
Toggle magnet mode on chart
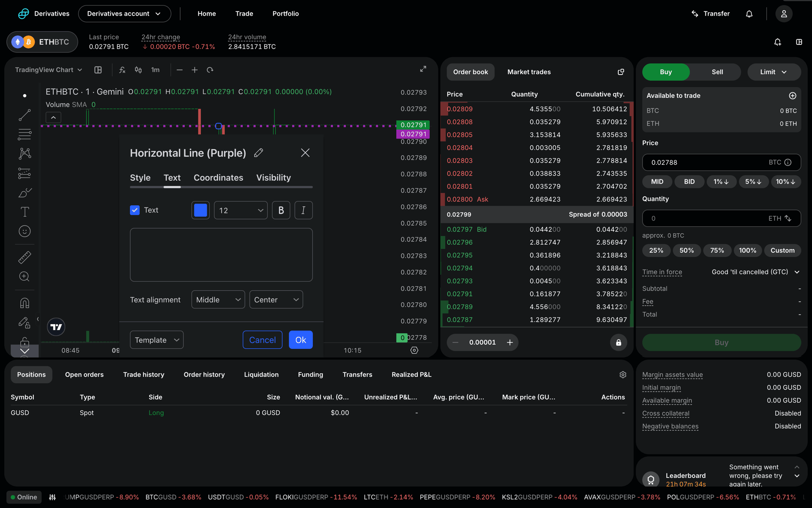pos(25,303)
